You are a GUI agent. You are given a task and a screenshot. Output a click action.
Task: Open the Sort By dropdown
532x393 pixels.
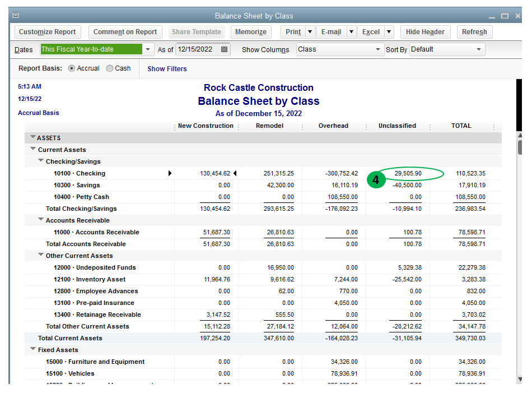[x=479, y=49]
